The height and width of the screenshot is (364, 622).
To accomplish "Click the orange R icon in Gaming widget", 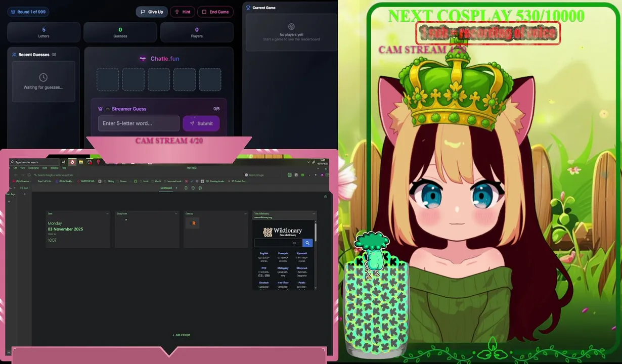I will [x=193, y=223].
